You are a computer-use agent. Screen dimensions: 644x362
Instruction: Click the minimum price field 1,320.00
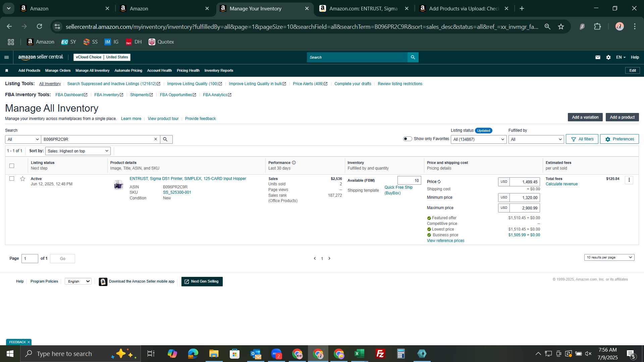coord(525,197)
